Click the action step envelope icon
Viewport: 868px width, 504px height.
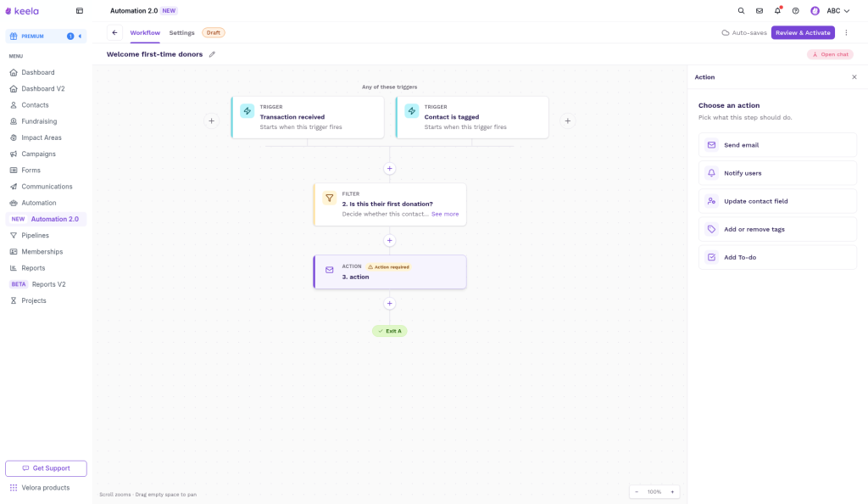pyautogui.click(x=330, y=270)
